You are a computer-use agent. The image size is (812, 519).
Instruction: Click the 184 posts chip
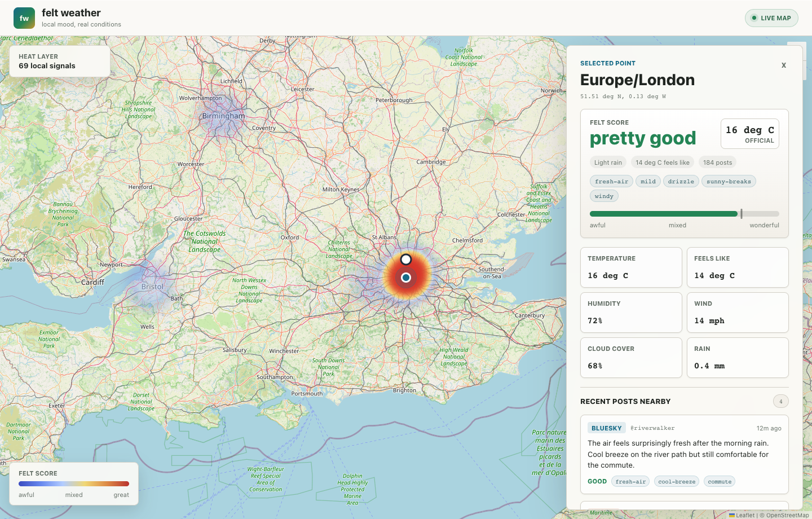(717, 162)
